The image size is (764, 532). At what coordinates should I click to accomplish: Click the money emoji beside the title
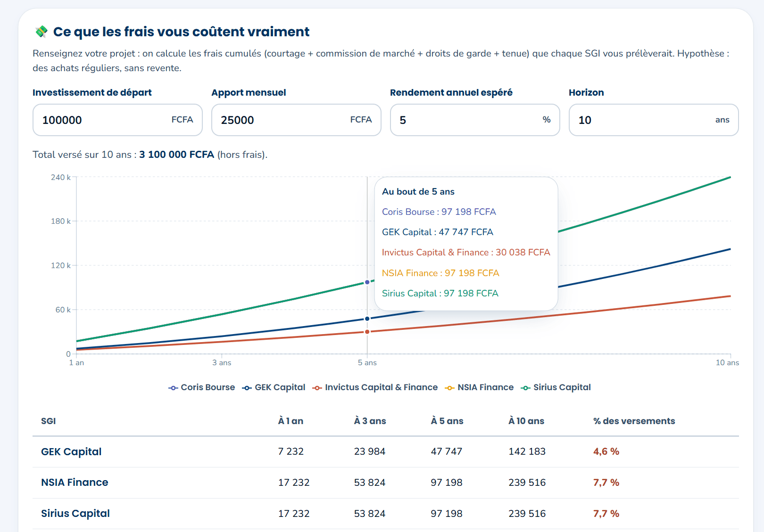coord(42,32)
